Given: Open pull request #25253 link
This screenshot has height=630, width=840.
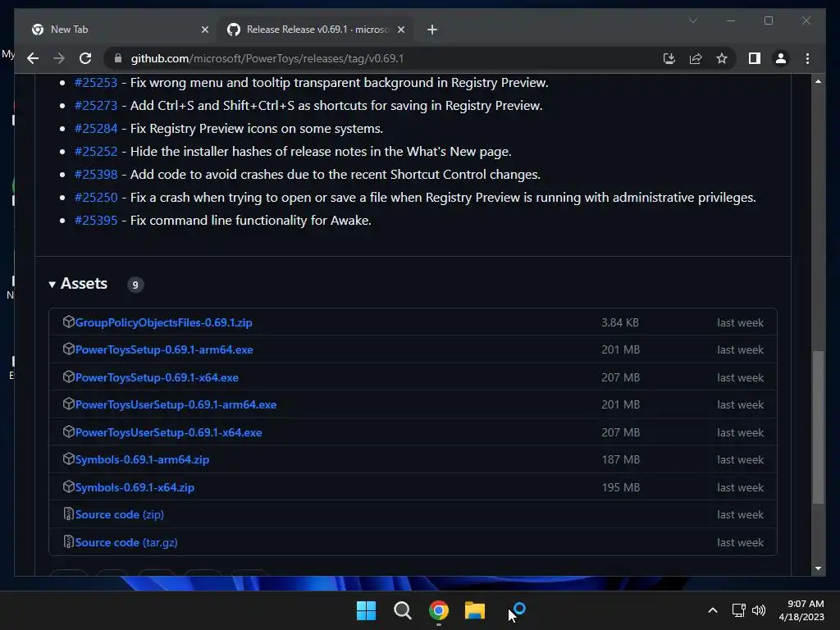Looking at the screenshot, I should point(96,83).
